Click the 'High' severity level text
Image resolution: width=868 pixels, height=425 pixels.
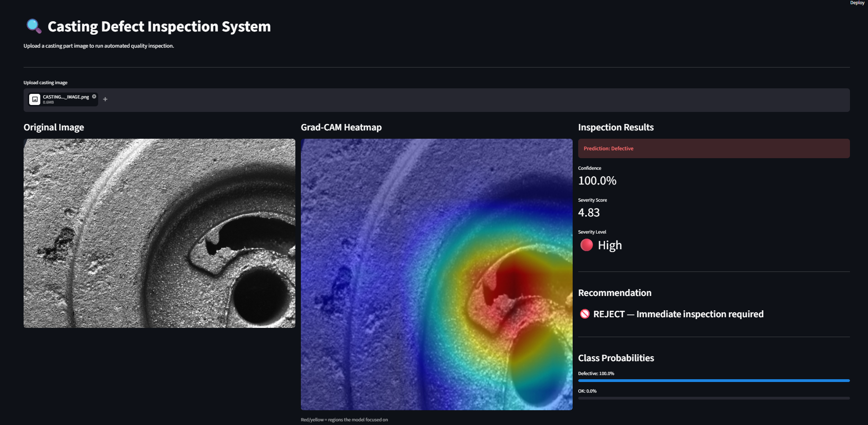point(610,245)
